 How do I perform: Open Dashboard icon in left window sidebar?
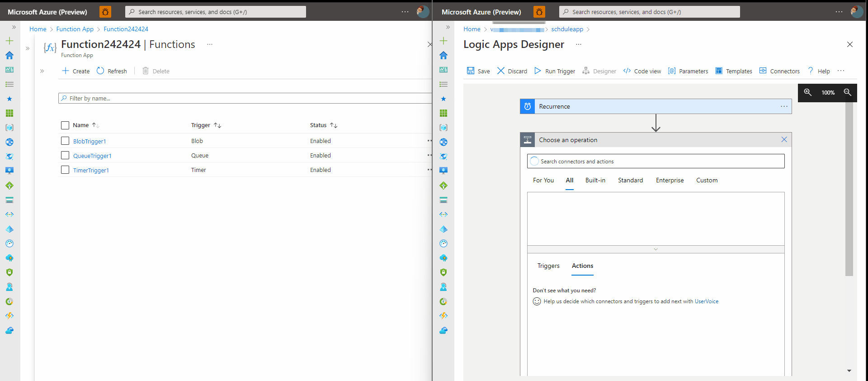click(9, 70)
